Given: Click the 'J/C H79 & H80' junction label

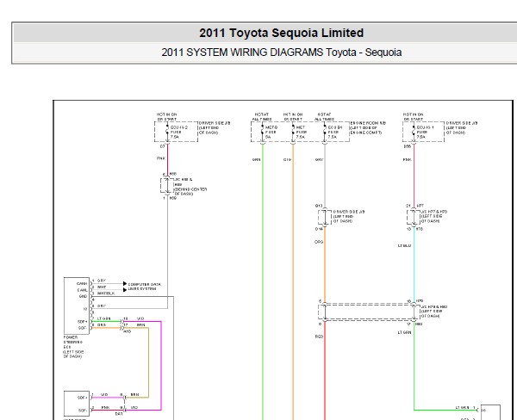Looking at the screenshot, I should 434,306.
